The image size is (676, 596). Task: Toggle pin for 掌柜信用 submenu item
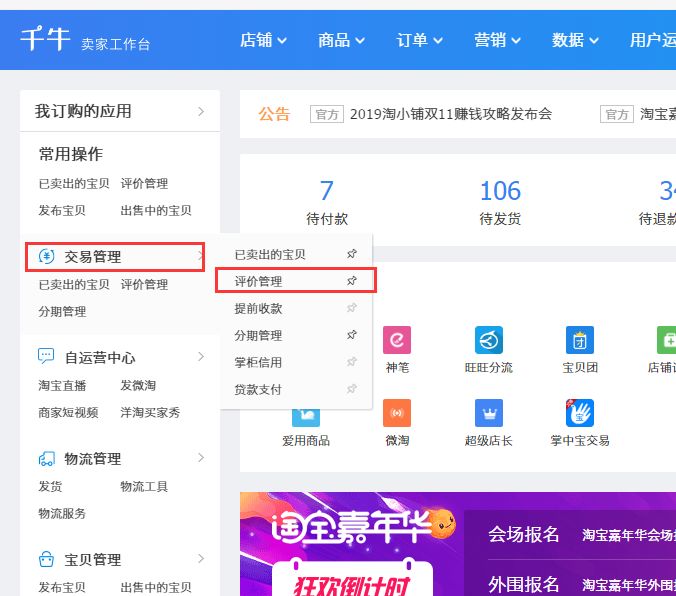352,362
